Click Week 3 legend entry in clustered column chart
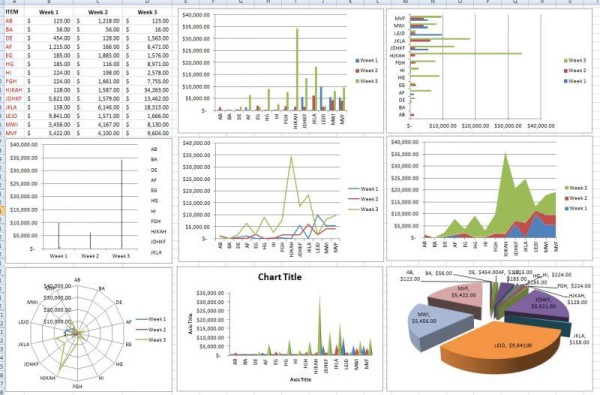 pos(367,81)
